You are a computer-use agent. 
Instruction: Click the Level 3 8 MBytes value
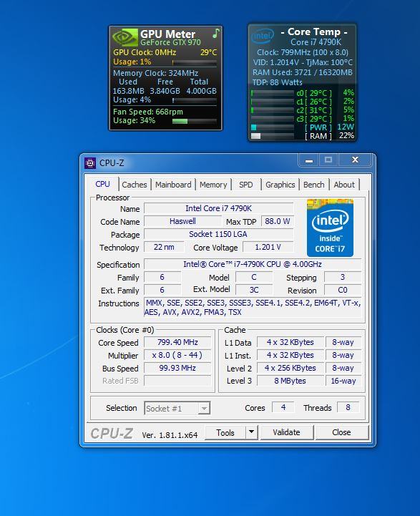pos(290,381)
